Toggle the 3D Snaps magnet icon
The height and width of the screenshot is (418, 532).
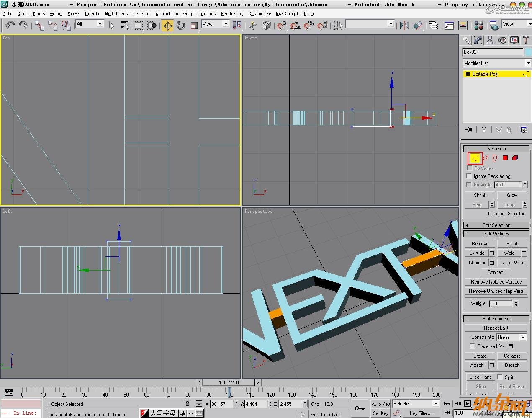pos(282,26)
